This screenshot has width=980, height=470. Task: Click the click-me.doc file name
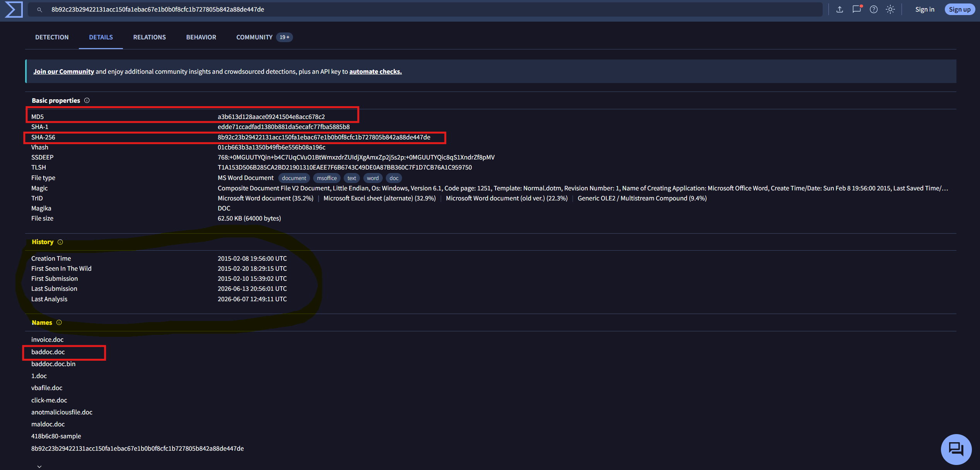click(x=49, y=400)
